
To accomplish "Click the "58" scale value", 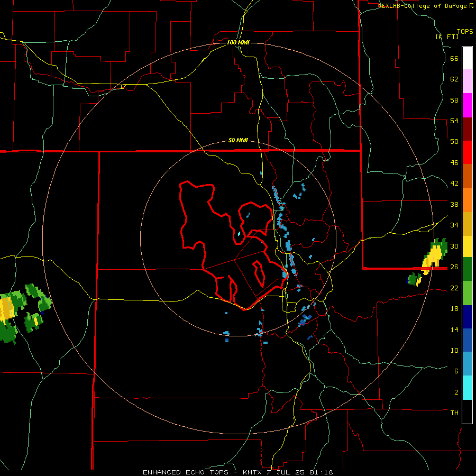I will (x=454, y=100).
